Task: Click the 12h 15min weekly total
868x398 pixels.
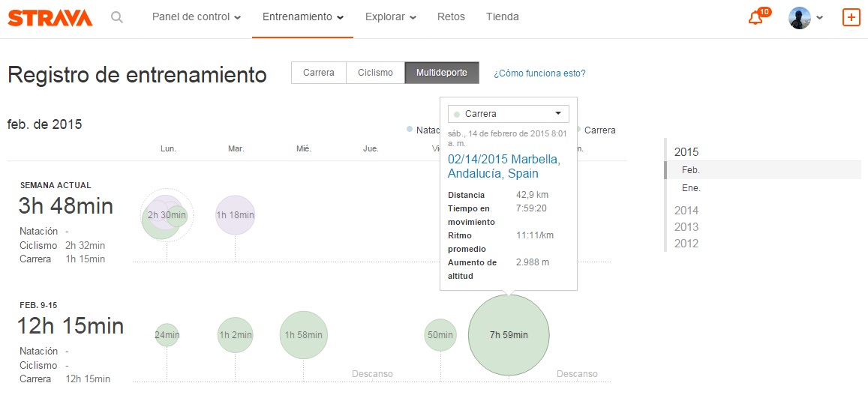Action: point(71,325)
